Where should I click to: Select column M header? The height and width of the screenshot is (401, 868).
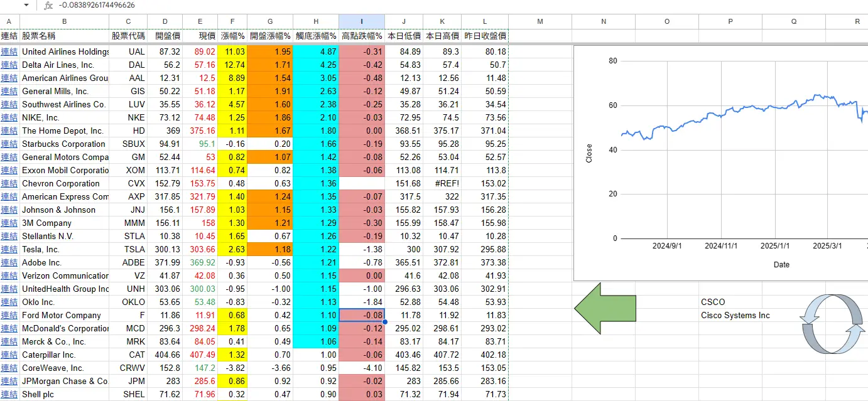click(x=540, y=21)
